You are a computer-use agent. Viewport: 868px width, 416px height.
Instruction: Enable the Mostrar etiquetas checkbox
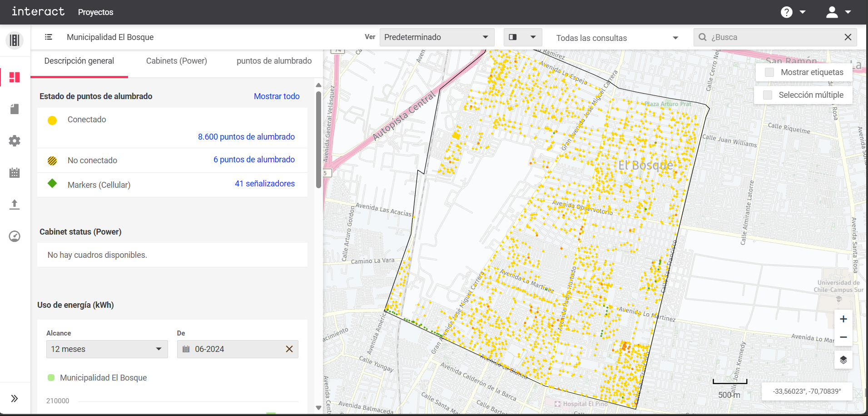point(769,72)
